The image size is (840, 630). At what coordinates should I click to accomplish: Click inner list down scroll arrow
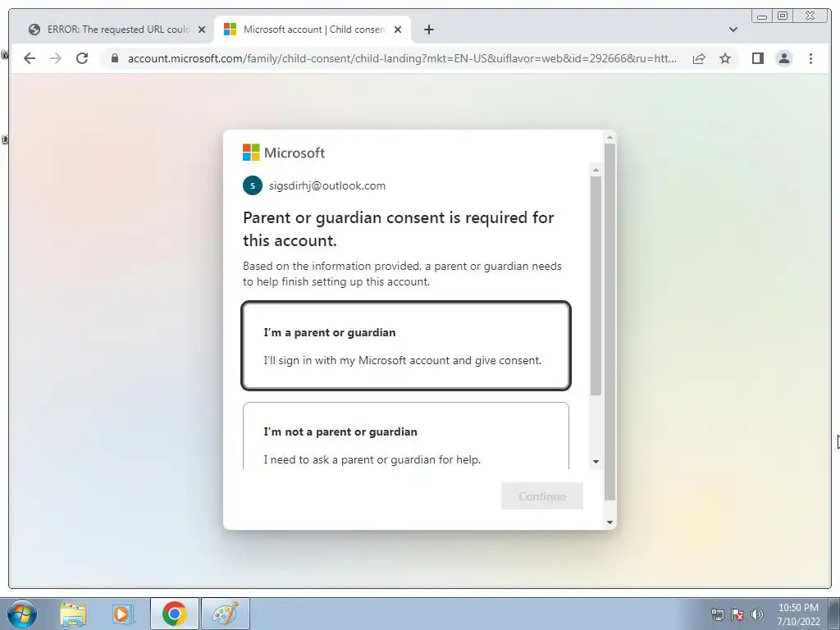[596, 462]
